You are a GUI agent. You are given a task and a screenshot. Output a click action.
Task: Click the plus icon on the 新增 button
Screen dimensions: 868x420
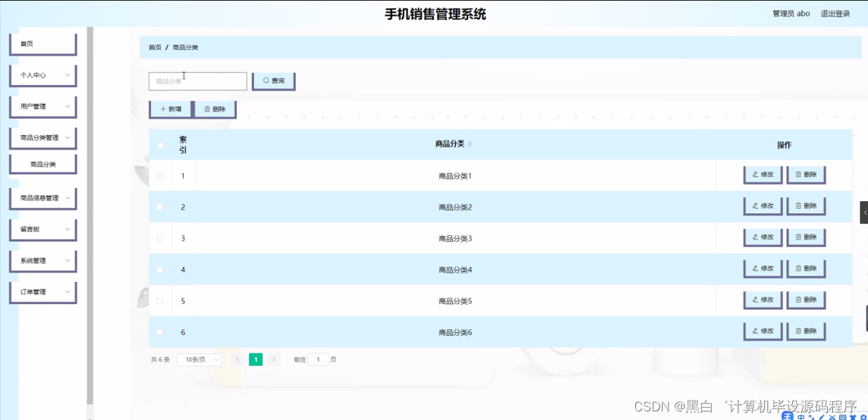tap(162, 109)
